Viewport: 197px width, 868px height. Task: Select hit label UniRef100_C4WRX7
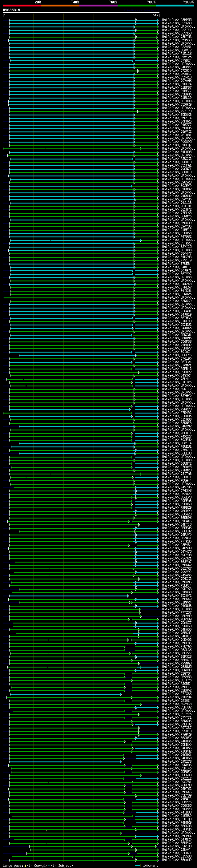tap(177, 67)
